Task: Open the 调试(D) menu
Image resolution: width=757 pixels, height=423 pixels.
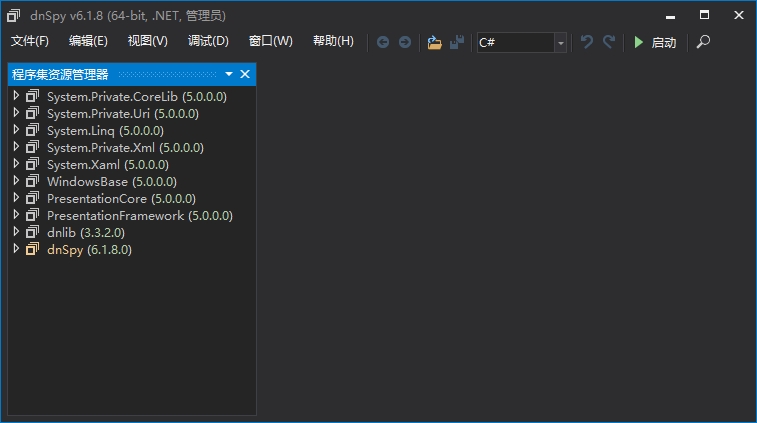Action: (208, 41)
